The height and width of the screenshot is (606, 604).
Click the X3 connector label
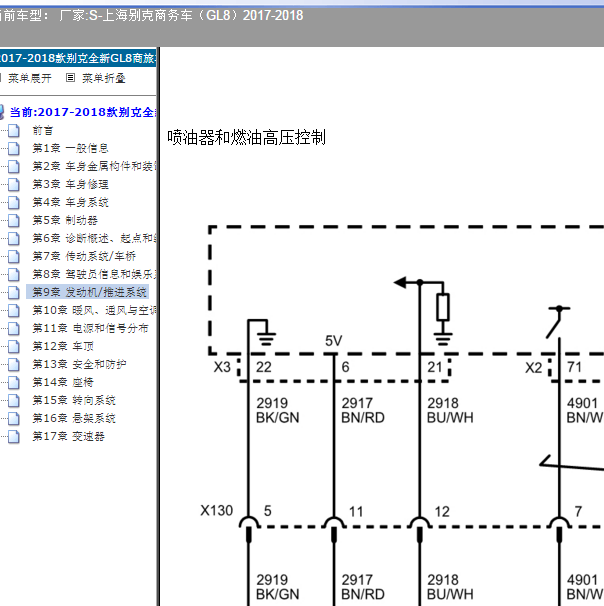pos(222,367)
